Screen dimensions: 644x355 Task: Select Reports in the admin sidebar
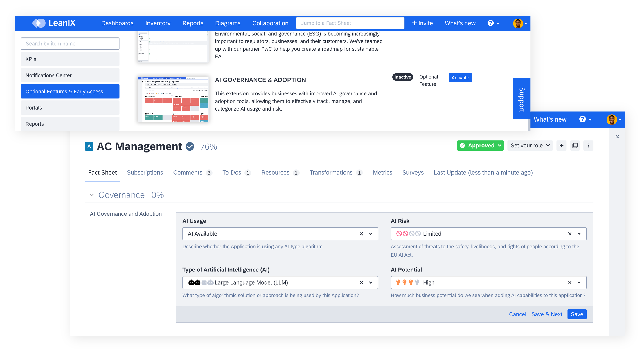coord(70,124)
